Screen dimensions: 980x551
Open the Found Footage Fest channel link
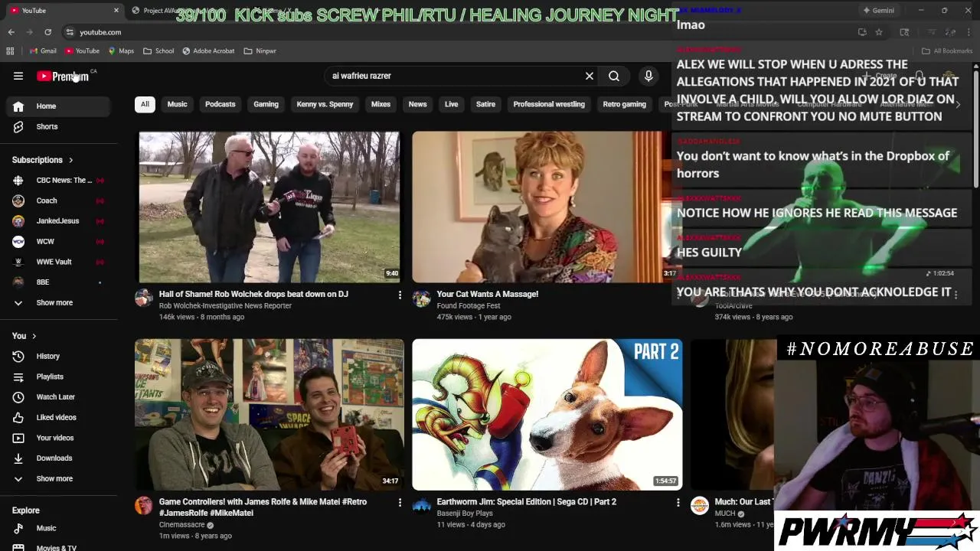[x=468, y=305]
